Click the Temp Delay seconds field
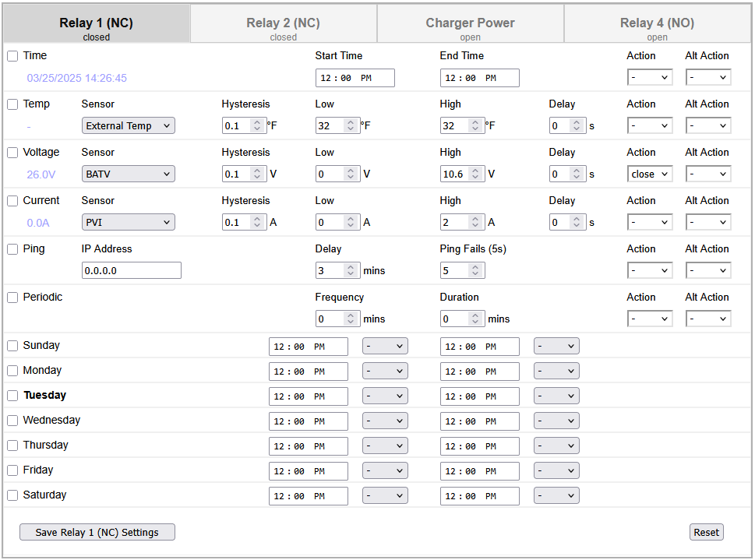The image size is (755, 560). point(568,125)
